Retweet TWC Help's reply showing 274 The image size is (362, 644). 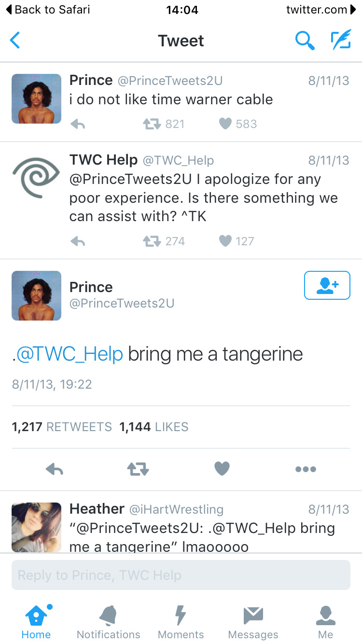pyautogui.click(x=164, y=241)
